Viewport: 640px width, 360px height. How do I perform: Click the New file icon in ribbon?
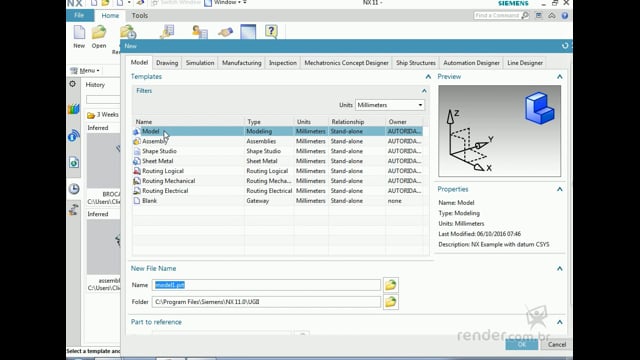(79, 32)
